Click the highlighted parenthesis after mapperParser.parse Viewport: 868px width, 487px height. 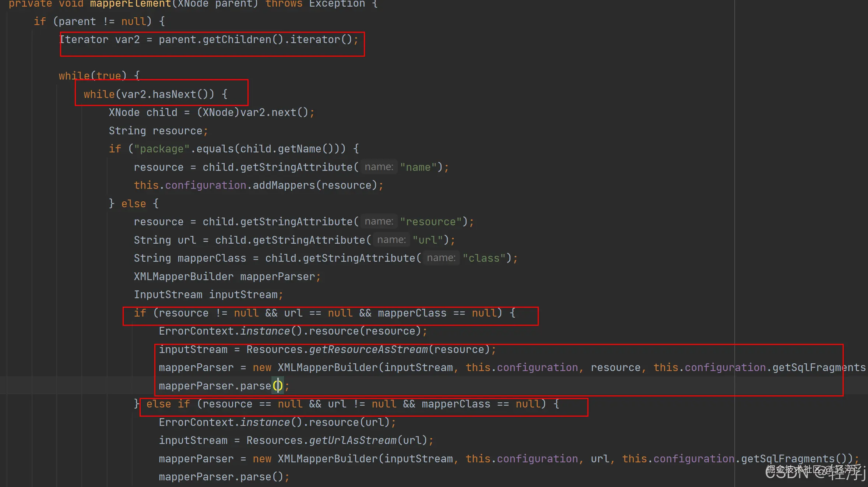(x=277, y=386)
